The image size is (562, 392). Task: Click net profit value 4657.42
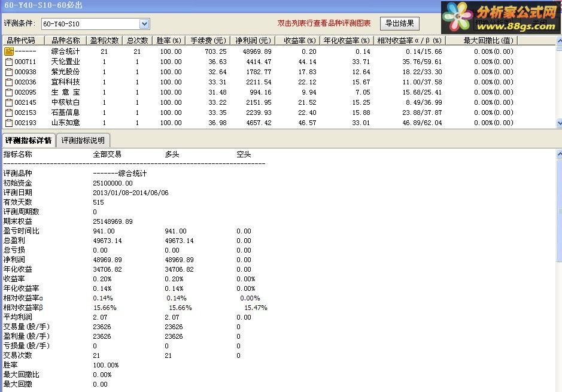[x=259, y=123]
